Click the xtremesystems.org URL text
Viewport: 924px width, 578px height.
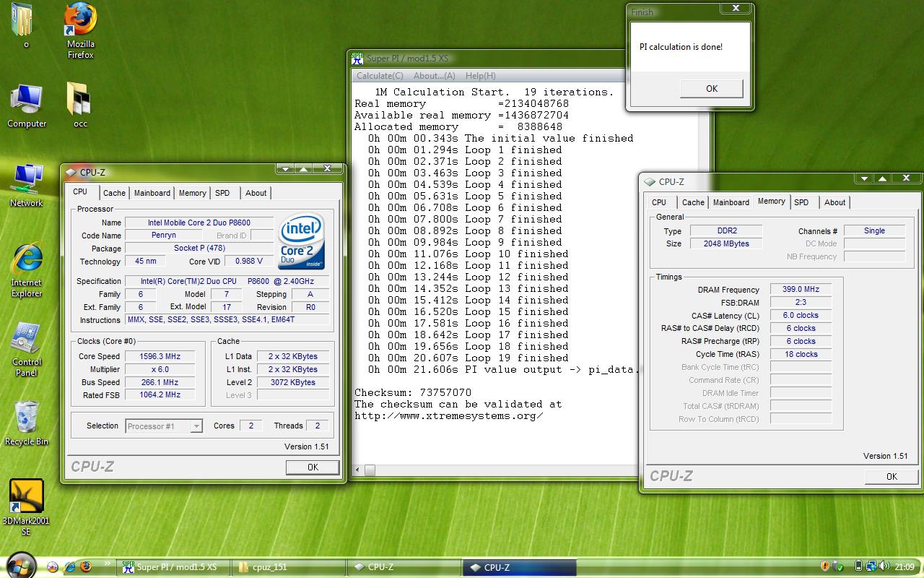click(449, 415)
